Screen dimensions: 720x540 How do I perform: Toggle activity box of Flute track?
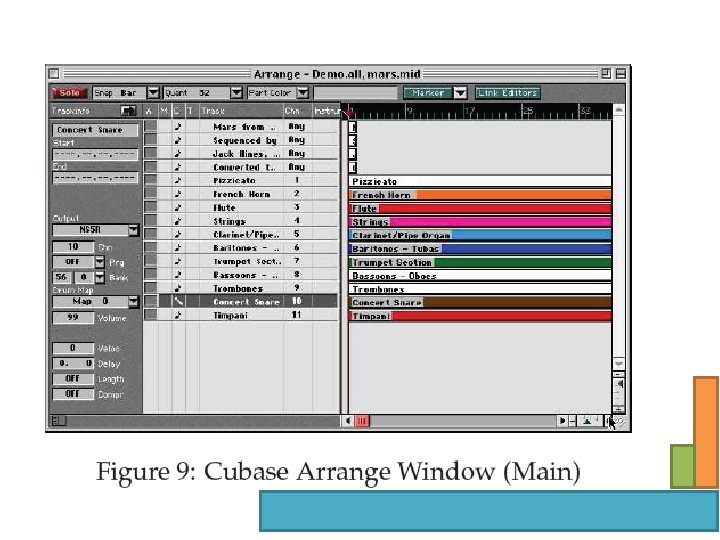151,208
